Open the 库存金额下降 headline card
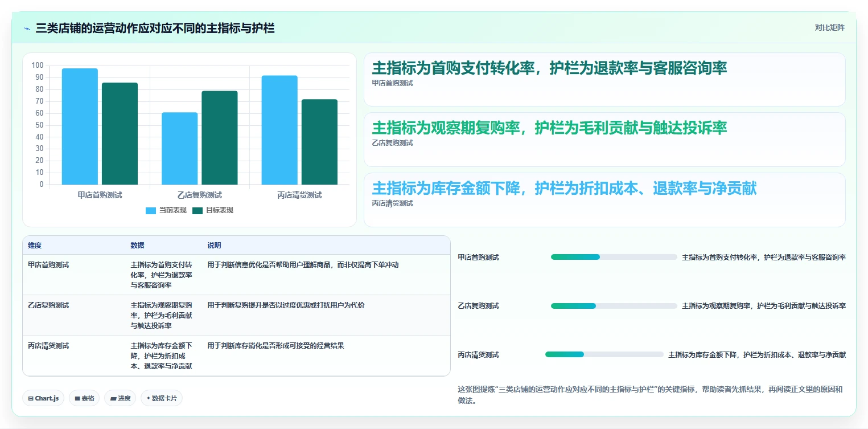Screen dimensions: 868x429 (604, 200)
